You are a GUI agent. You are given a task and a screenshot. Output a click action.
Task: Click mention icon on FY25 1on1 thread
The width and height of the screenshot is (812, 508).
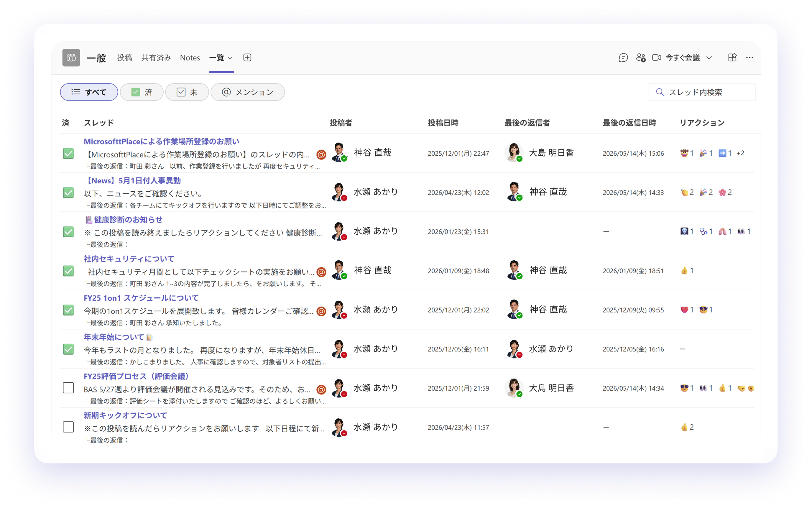point(321,311)
